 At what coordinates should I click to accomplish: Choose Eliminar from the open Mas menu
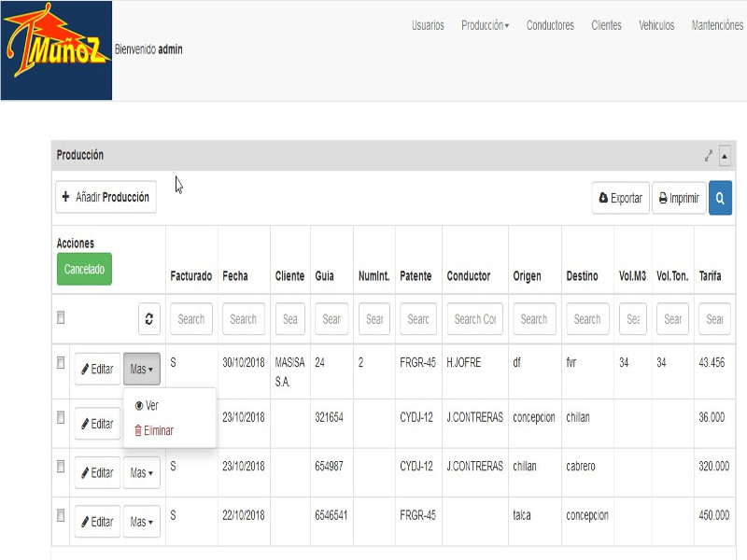click(x=154, y=430)
